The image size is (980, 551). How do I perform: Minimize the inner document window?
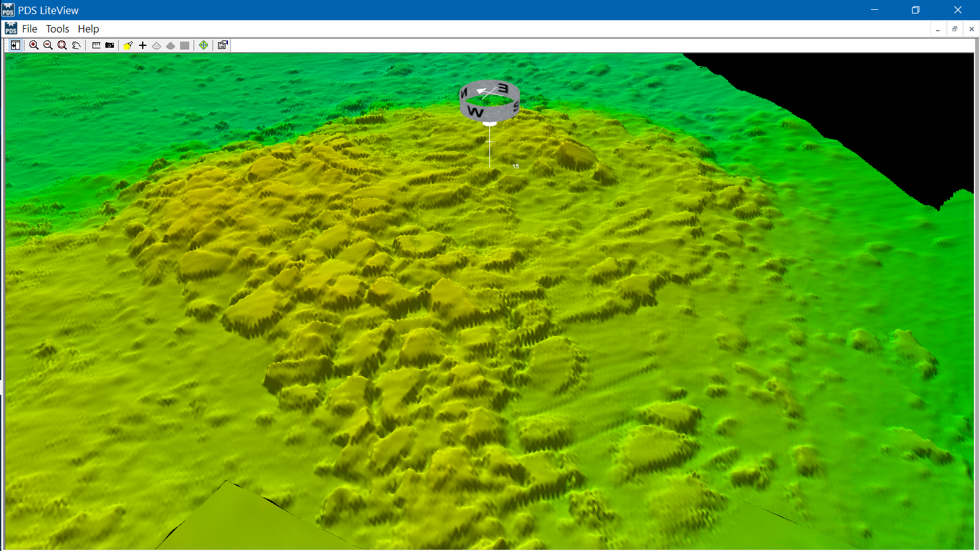pyautogui.click(x=938, y=29)
